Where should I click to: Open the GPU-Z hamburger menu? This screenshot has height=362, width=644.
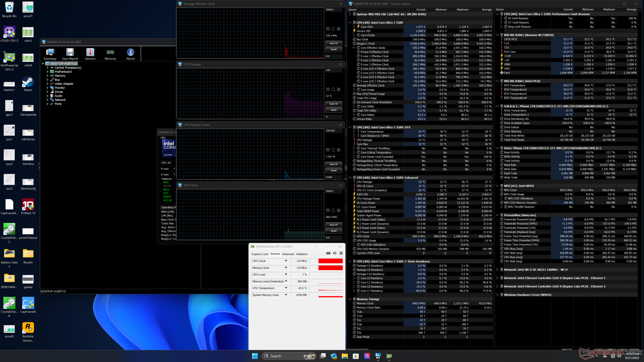pos(341,253)
